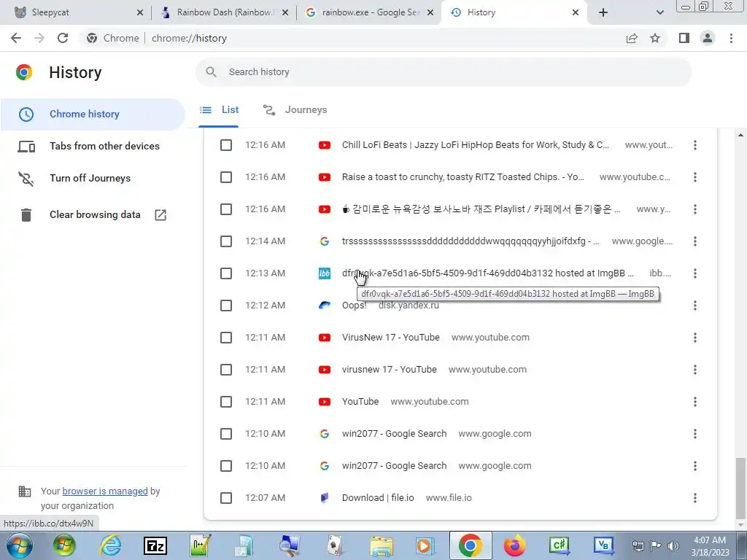The image size is (747, 560).
Task: Open the tab search dropdown chevron
Action: point(659,12)
